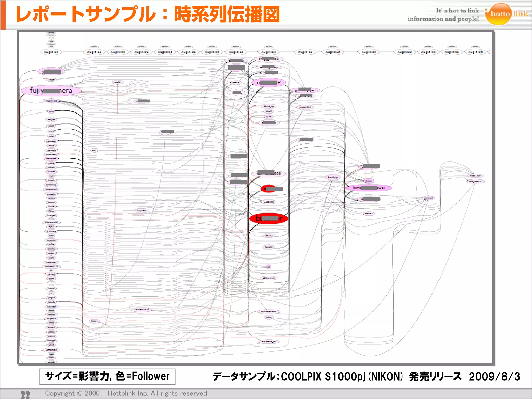
Task: Select the 'decoct' node
Action: (269, 235)
